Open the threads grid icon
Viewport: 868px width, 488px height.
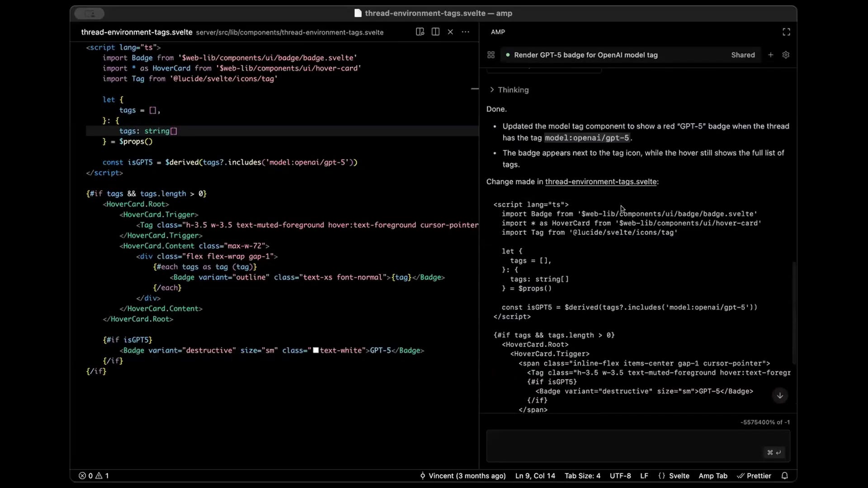(x=491, y=55)
